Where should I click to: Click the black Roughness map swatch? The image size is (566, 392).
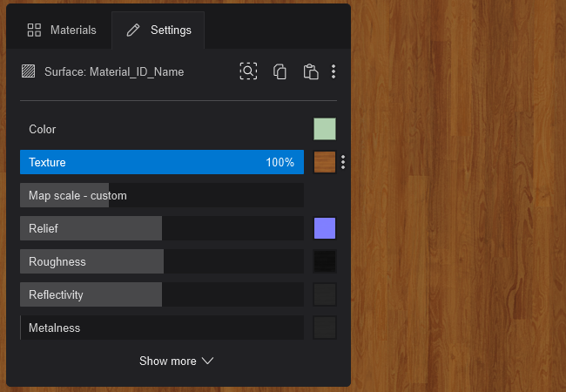pyautogui.click(x=325, y=261)
